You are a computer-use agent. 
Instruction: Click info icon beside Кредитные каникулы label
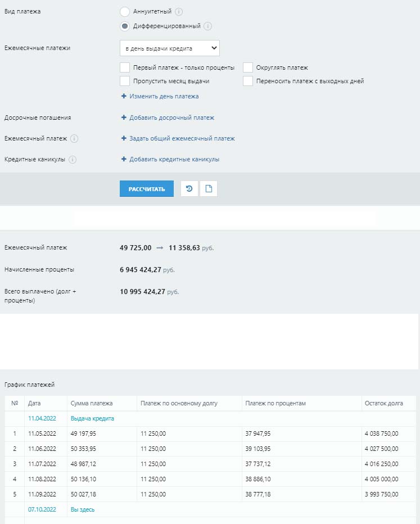pyautogui.click(x=73, y=159)
